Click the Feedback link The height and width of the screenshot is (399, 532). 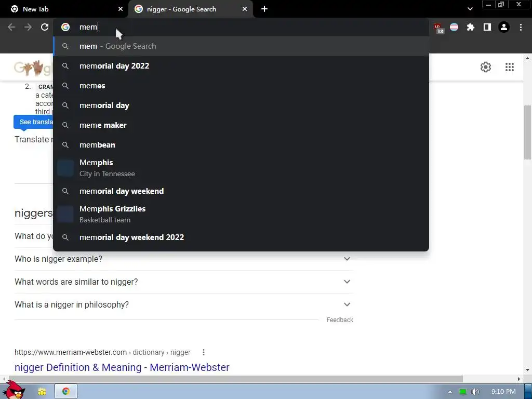click(340, 320)
